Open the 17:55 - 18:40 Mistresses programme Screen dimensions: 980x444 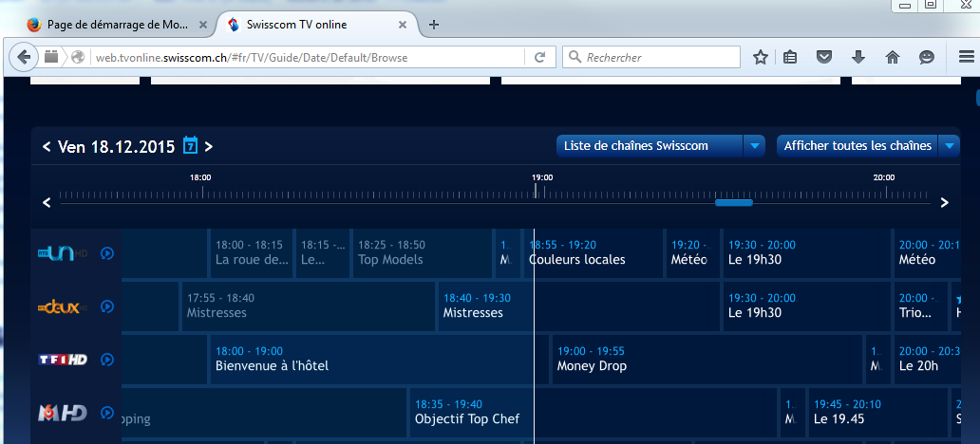click(308, 306)
